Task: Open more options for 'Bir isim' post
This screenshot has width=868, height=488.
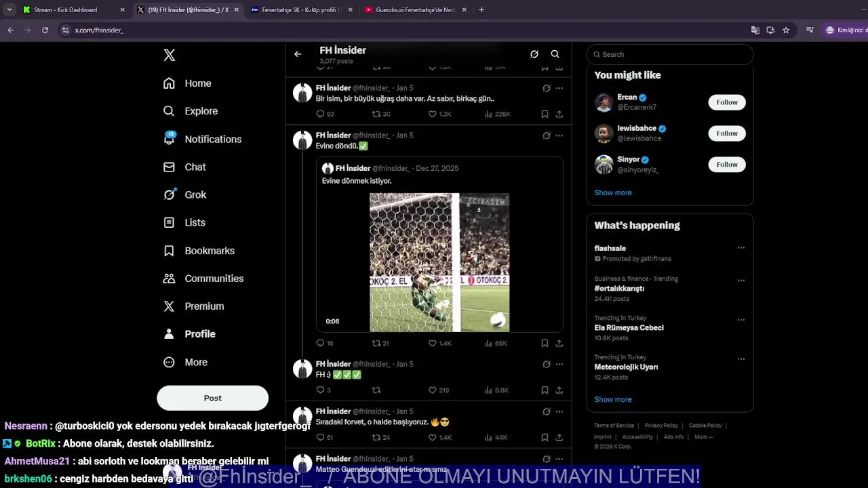Action: tap(559, 88)
